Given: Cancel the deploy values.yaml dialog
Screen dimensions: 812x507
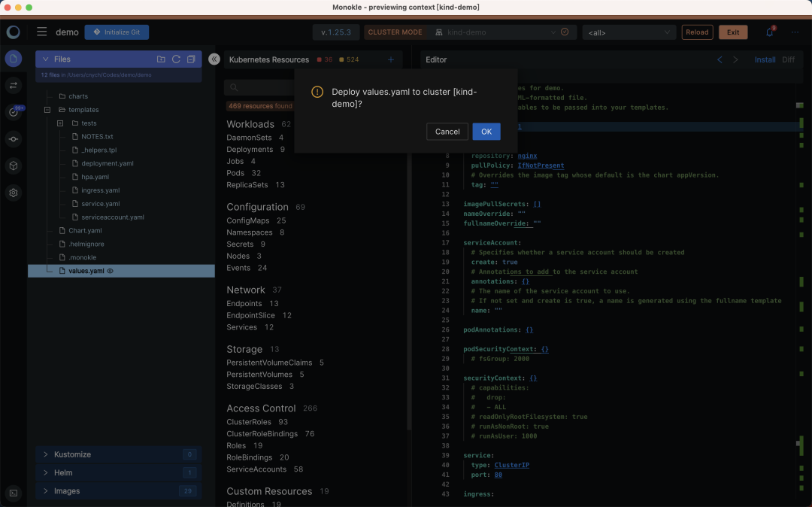Looking at the screenshot, I should pos(447,132).
